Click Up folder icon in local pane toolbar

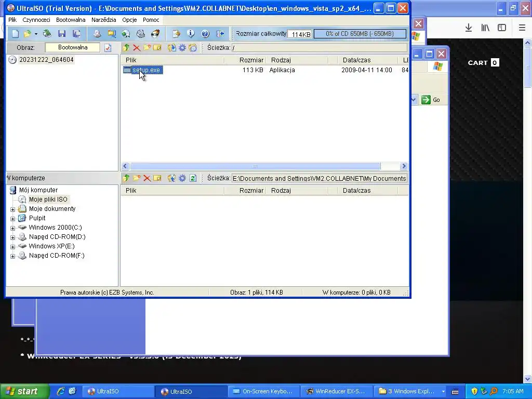[126, 178]
